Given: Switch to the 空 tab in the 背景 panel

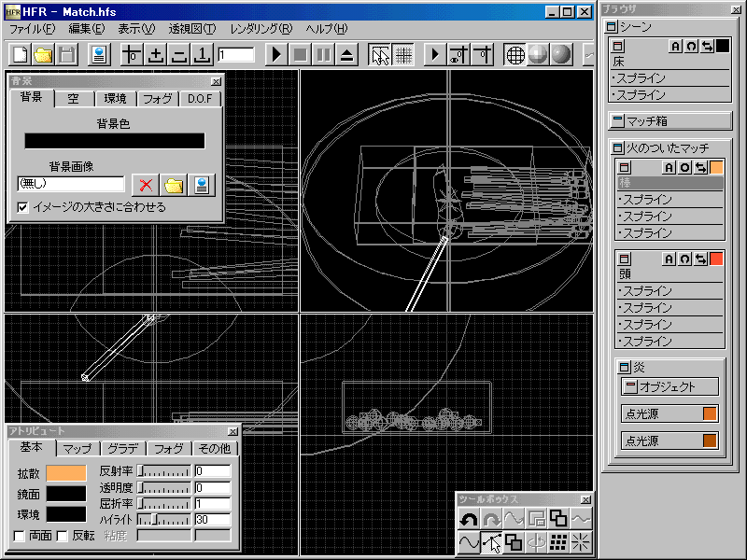Looking at the screenshot, I should 73,99.
